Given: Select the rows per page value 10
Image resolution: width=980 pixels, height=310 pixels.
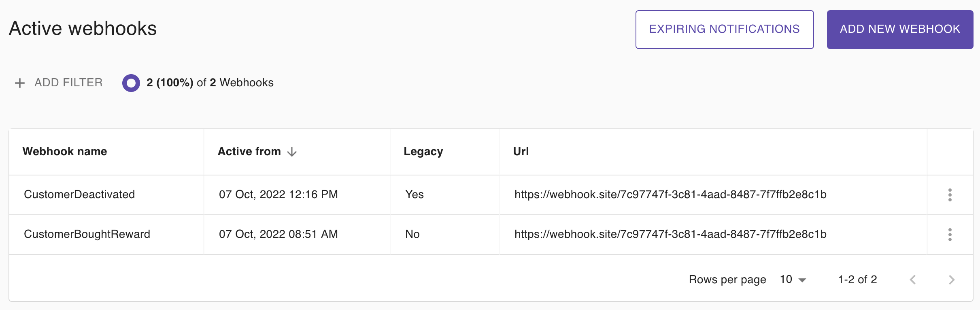Looking at the screenshot, I should coord(786,279).
